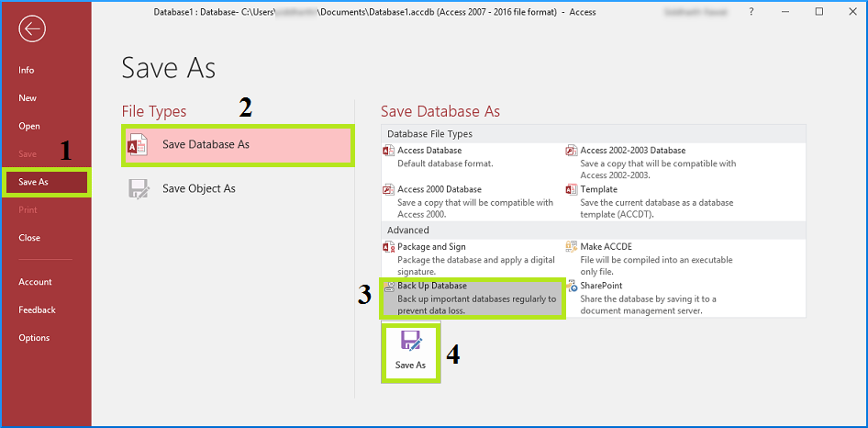Click the SharePoint icon
The image size is (868, 428).
point(572,286)
